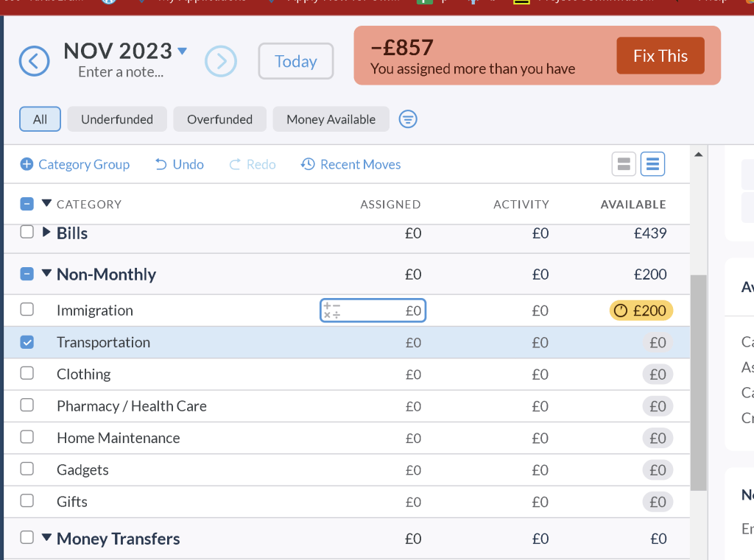
Task: Click the ACTIVITY column header
Action: [x=521, y=205]
